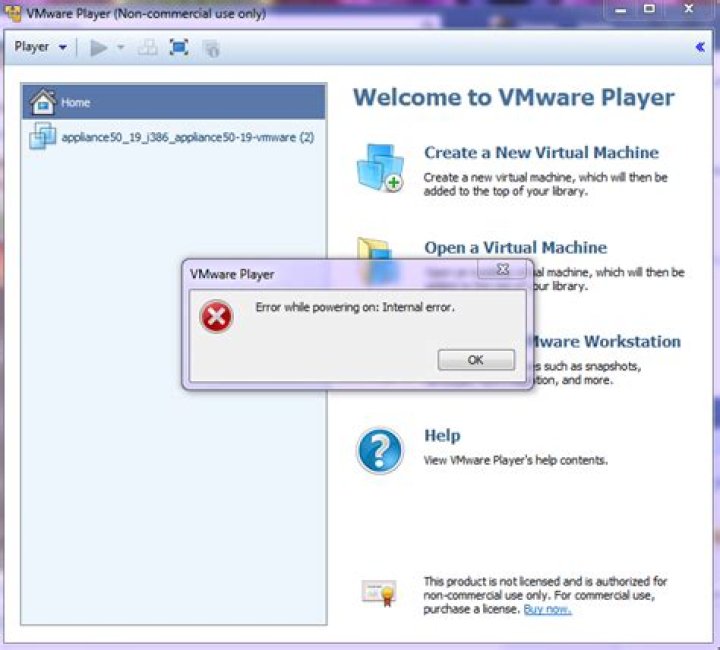Click the blue question mark help icon

pyautogui.click(x=380, y=451)
